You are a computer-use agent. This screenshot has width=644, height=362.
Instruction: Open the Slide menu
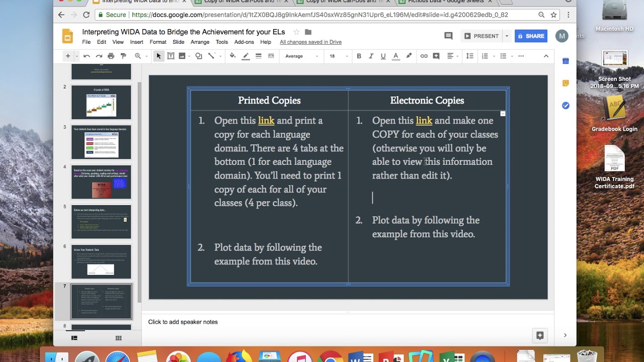(178, 42)
